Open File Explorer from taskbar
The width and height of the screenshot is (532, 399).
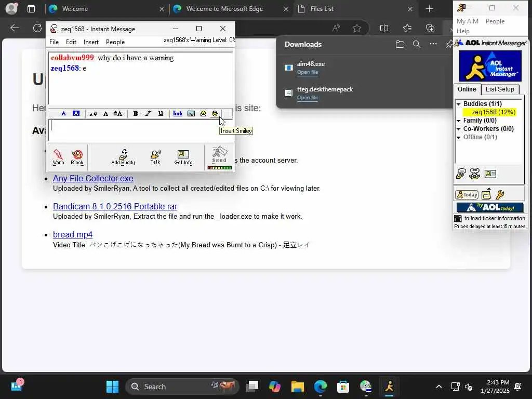(x=297, y=387)
